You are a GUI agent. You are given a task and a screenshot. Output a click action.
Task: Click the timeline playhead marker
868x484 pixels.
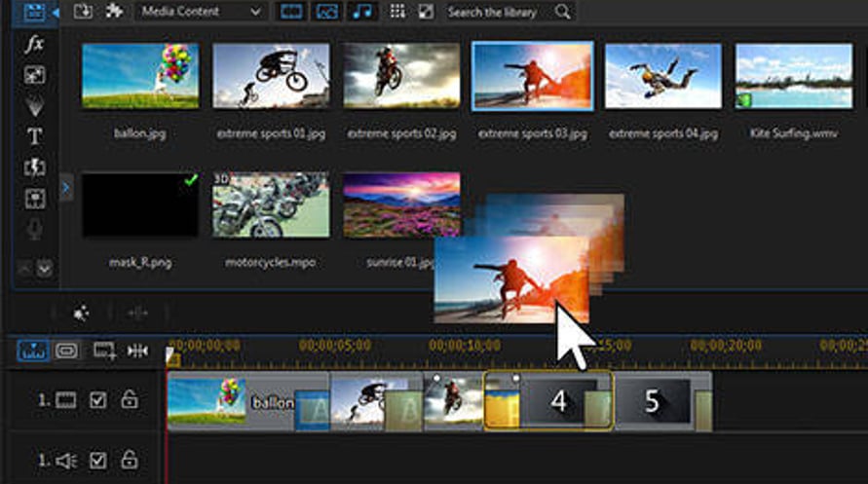click(171, 356)
